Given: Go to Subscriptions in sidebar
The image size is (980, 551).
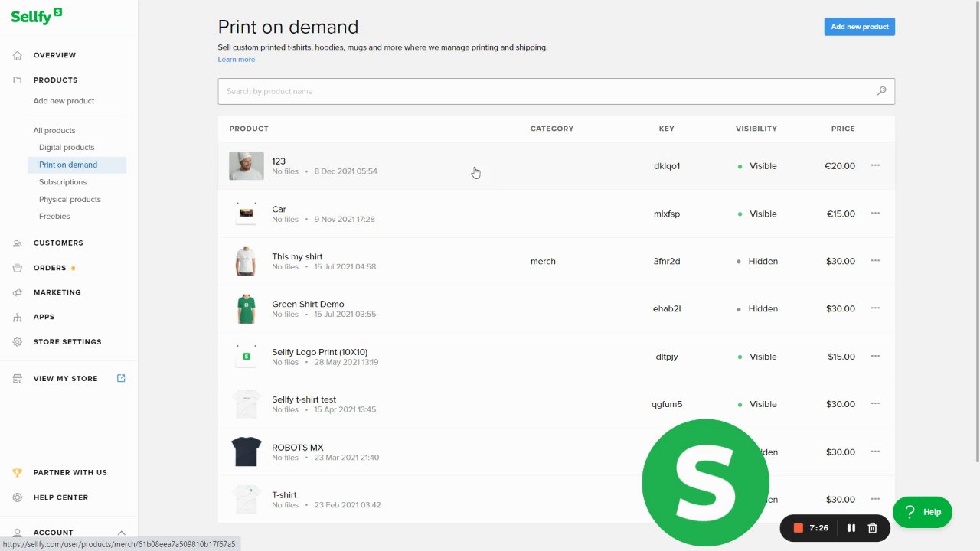Looking at the screenshot, I should (63, 182).
